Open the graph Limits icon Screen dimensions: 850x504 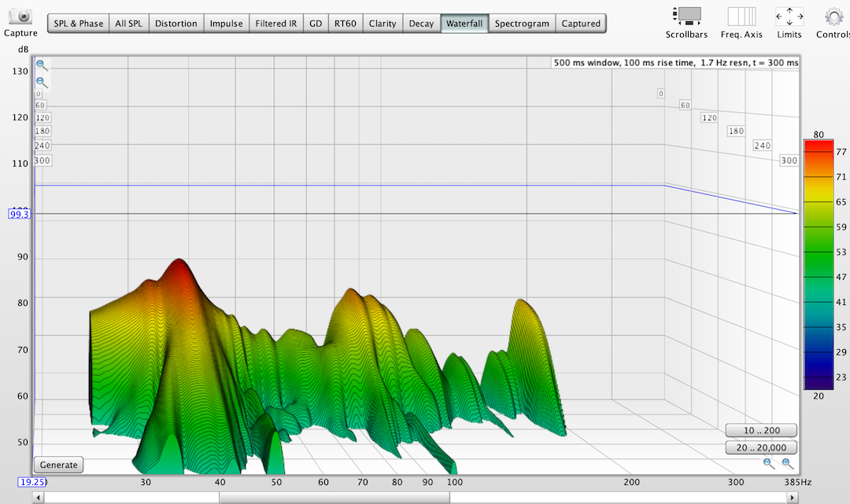(789, 17)
